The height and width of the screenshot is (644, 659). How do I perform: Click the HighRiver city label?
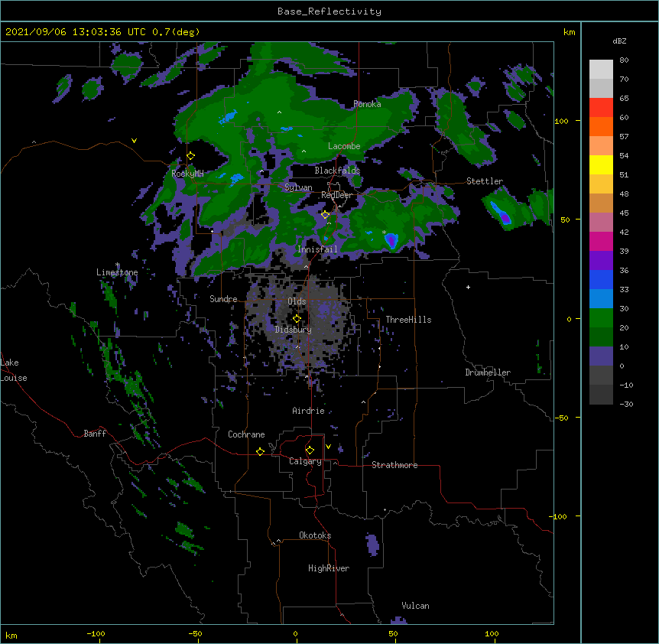(x=329, y=568)
